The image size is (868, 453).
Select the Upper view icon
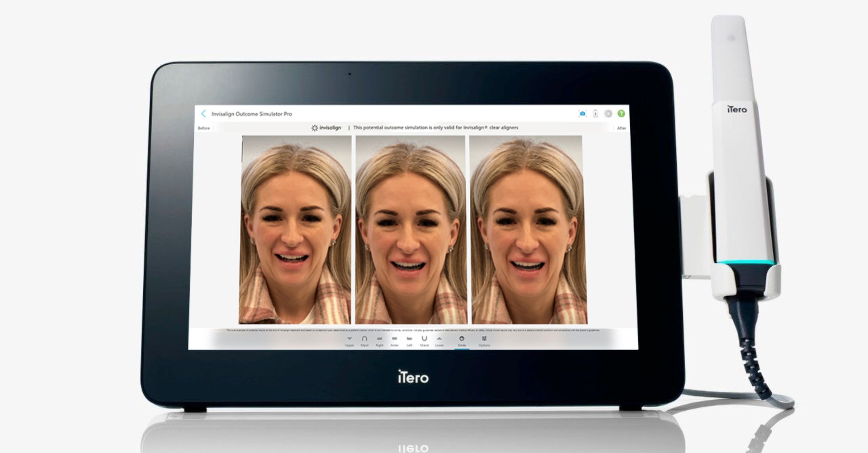click(349, 341)
